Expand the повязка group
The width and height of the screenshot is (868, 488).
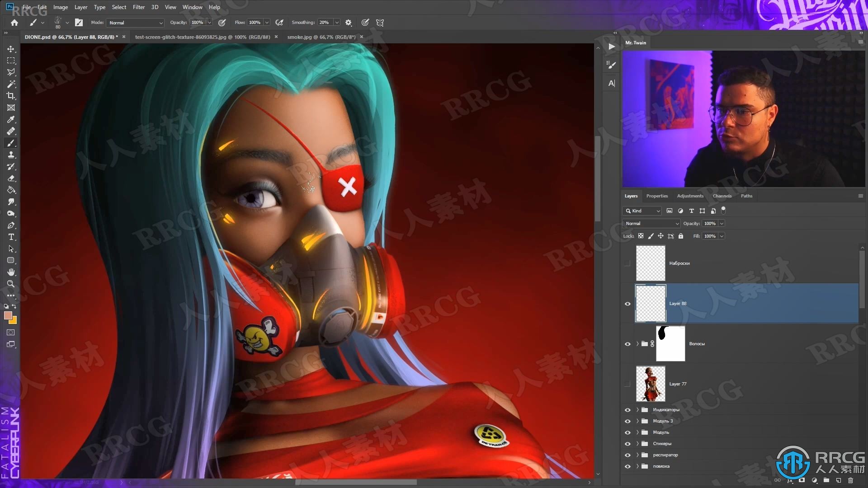point(637,466)
